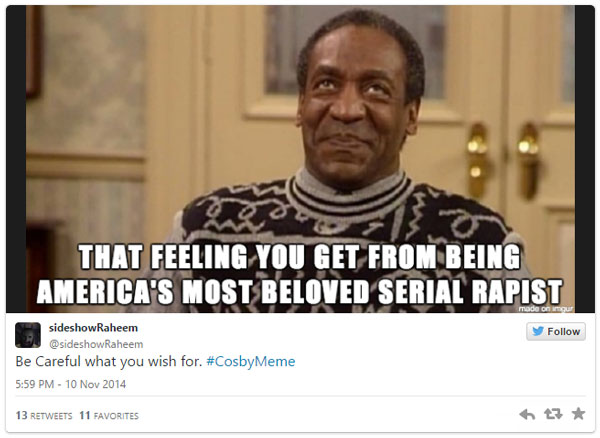View the 13 Retweets count

[x=44, y=415]
